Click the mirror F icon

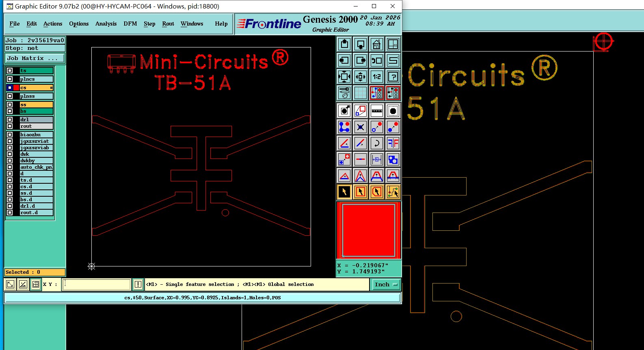[393, 143]
